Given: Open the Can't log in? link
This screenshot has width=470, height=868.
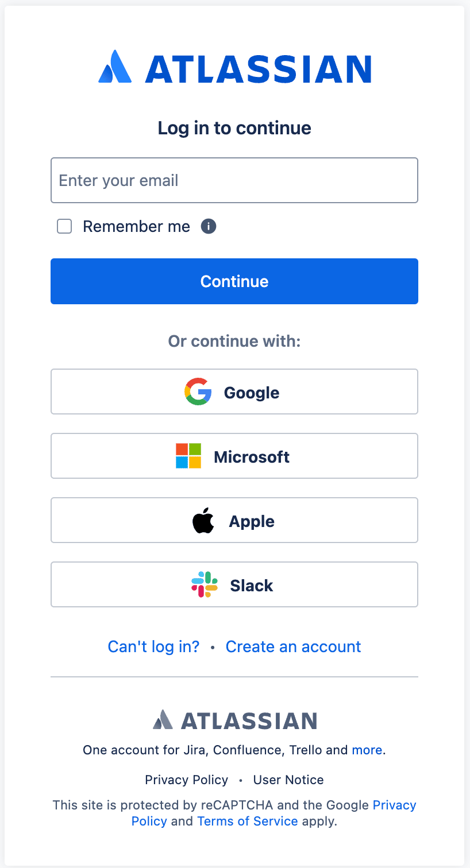Looking at the screenshot, I should coord(153,646).
